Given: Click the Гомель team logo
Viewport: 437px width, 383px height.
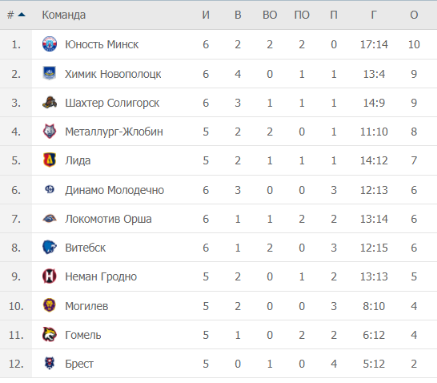Looking at the screenshot, I should 49,334.
